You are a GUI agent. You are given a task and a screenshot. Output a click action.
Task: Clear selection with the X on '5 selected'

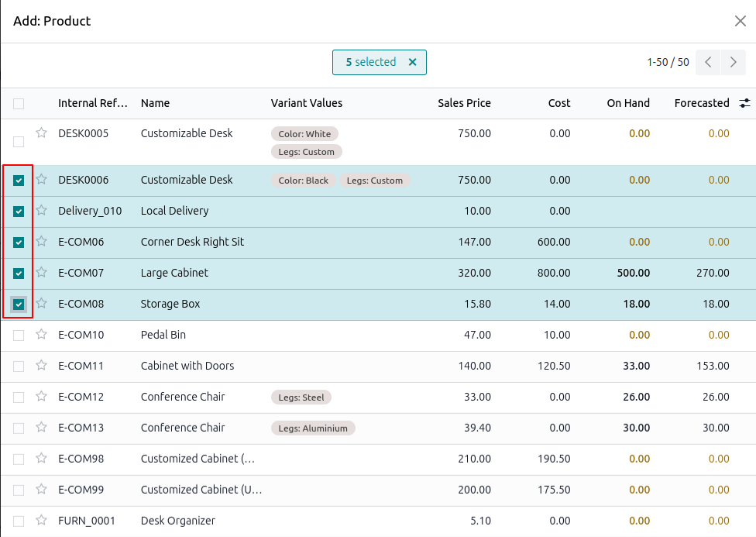click(x=412, y=62)
